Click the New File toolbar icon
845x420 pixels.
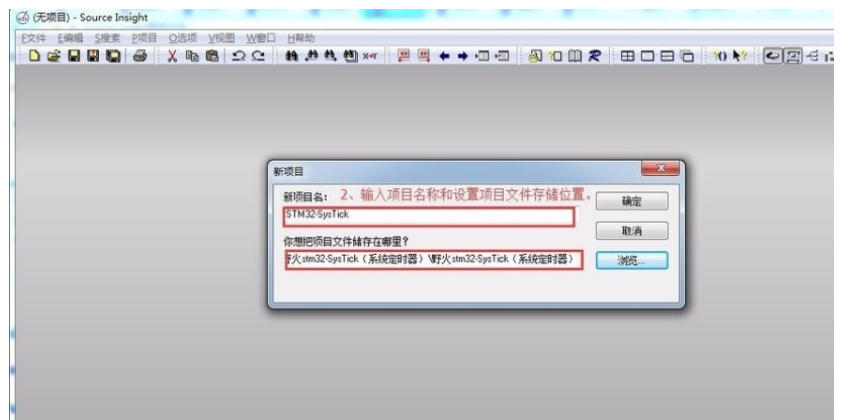pos(35,56)
